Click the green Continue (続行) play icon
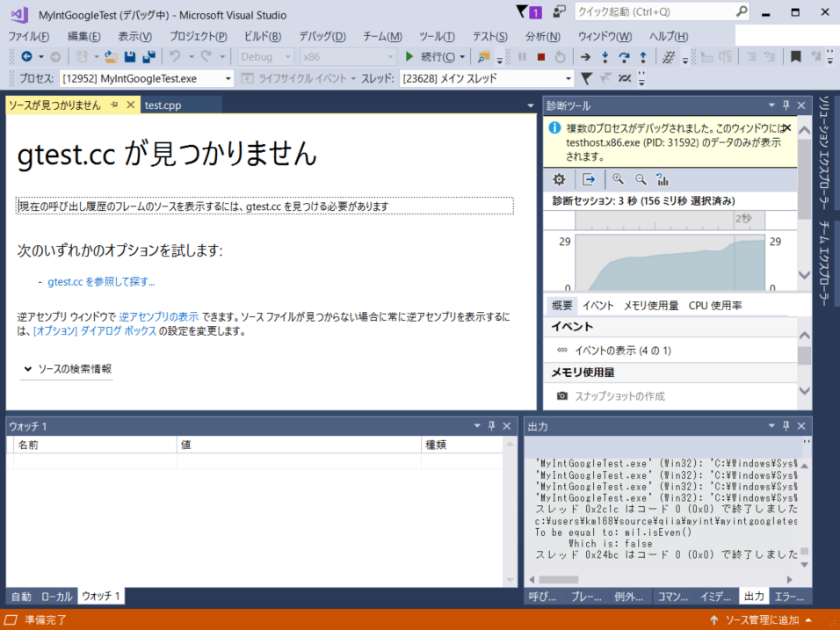Image resolution: width=840 pixels, height=630 pixels. click(409, 56)
